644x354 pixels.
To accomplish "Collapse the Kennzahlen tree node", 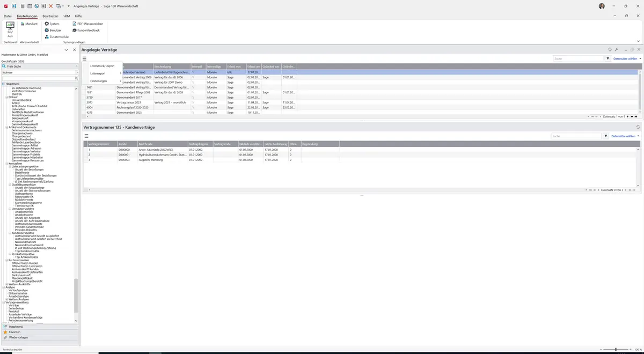I will point(7,164).
